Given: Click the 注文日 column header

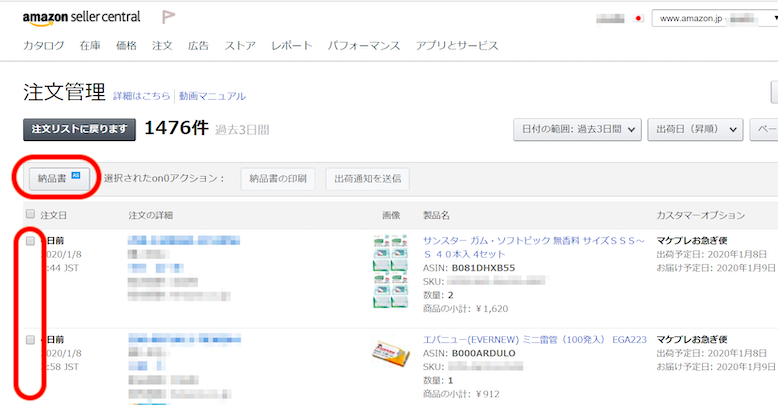Looking at the screenshot, I should [x=54, y=215].
